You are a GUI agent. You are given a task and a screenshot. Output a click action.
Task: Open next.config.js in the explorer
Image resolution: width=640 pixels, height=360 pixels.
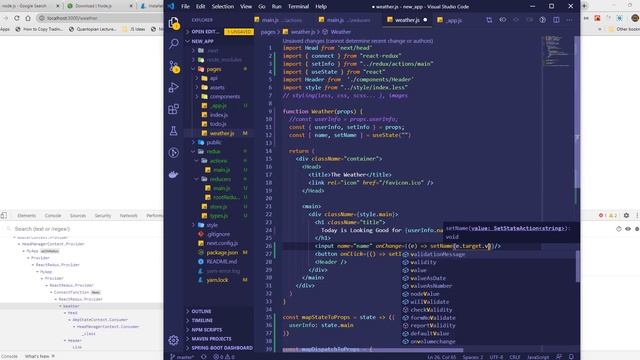[222, 243]
